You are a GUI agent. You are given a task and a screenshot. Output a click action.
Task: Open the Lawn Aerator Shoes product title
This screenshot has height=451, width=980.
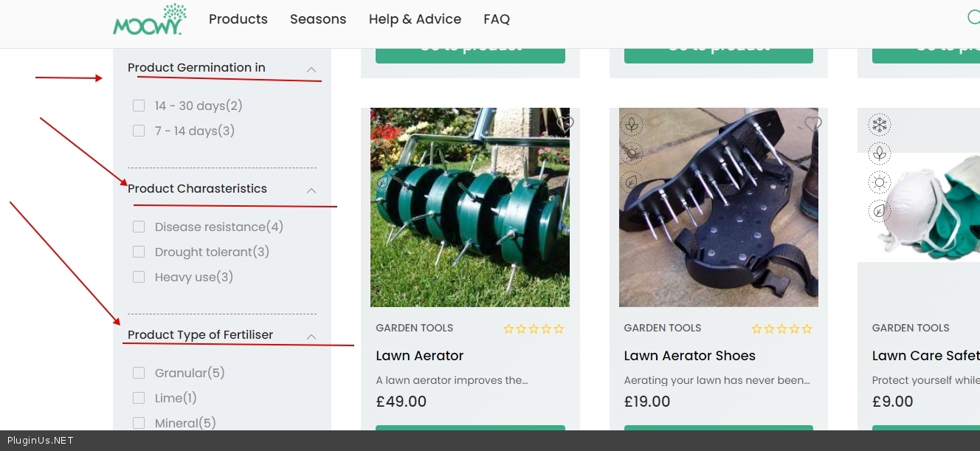[689, 356]
